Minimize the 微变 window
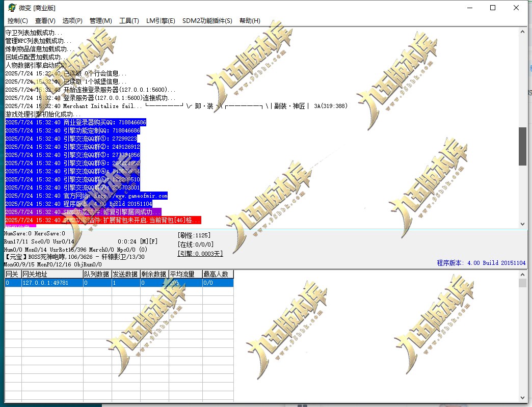Screen dimensions: 532x407 [x=470, y=8]
